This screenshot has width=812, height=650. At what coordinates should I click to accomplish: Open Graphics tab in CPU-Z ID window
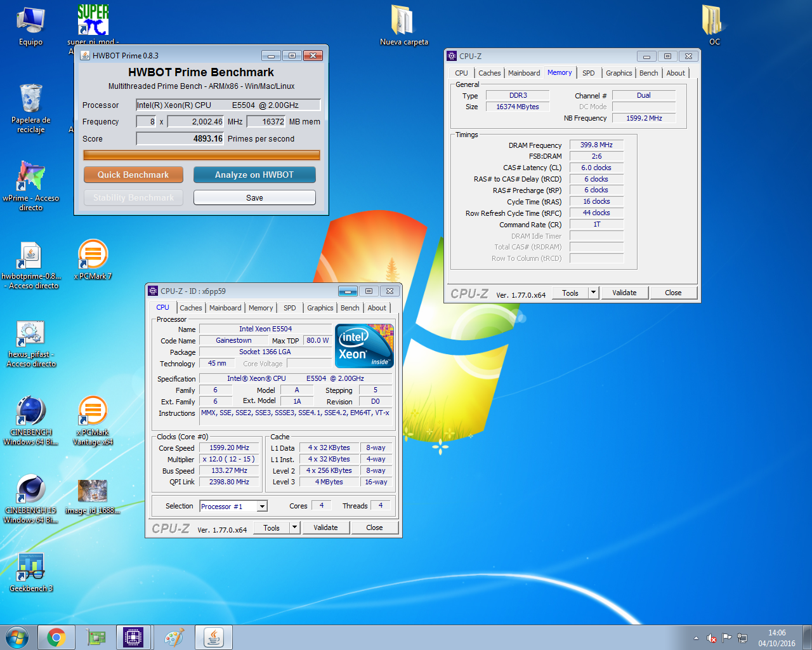[320, 308]
